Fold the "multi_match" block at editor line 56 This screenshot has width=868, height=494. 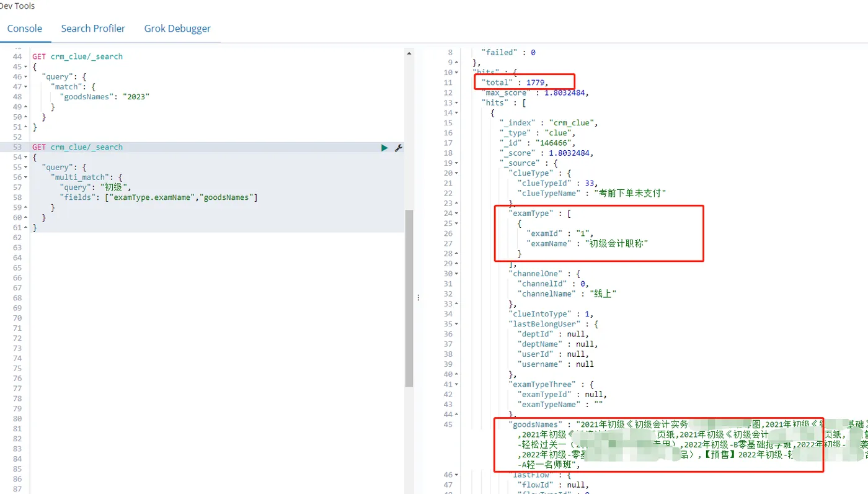pyautogui.click(x=25, y=177)
